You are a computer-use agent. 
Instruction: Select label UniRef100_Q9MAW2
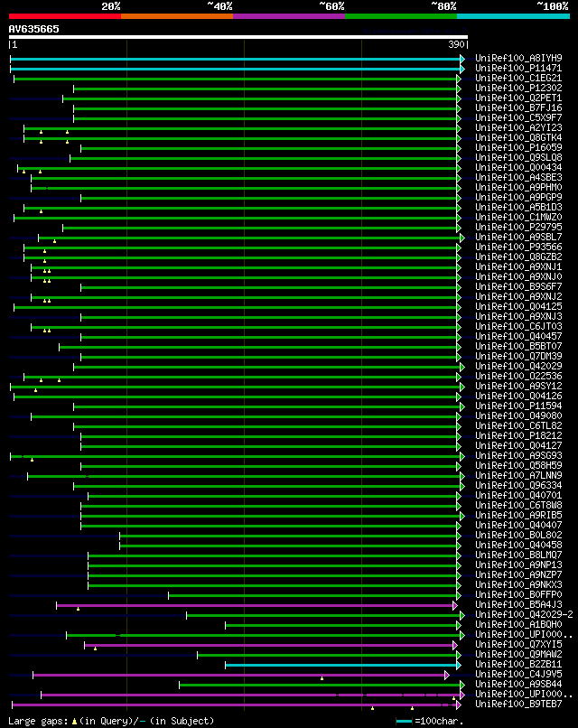518,654
